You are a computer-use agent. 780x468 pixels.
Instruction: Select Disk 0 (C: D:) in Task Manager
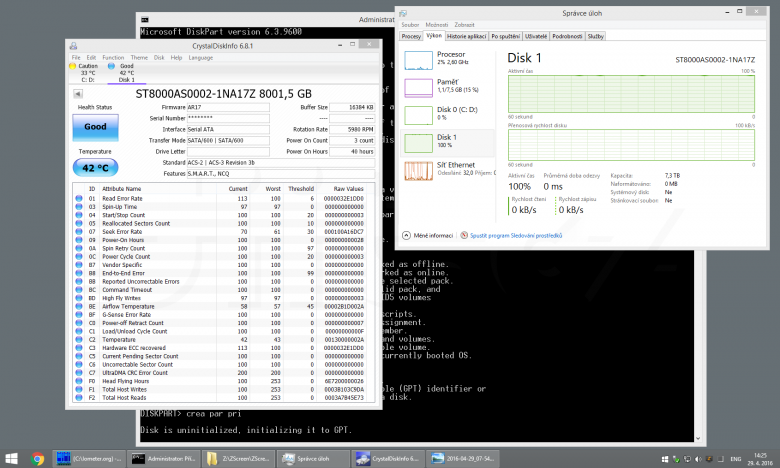tap(448, 115)
